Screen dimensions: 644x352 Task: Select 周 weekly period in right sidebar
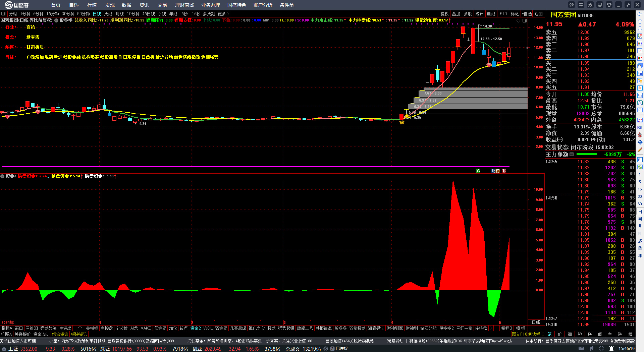(640, 219)
